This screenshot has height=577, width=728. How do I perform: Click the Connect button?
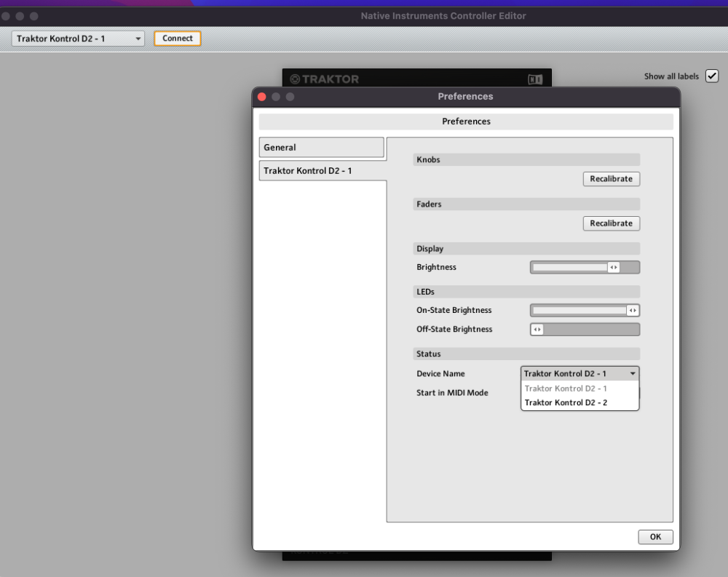(178, 39)
